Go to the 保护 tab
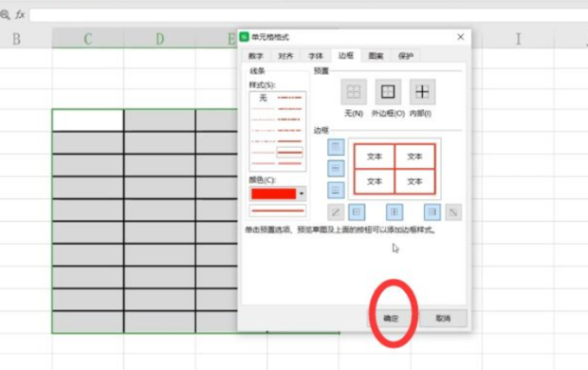This screenshot has height=370, width=588. [x=406, y=56]
